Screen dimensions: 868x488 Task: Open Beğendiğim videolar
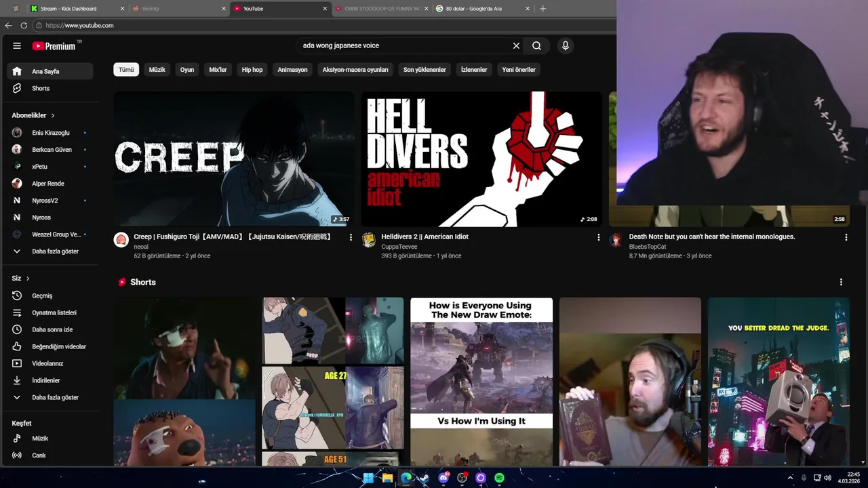coord(50,346)
